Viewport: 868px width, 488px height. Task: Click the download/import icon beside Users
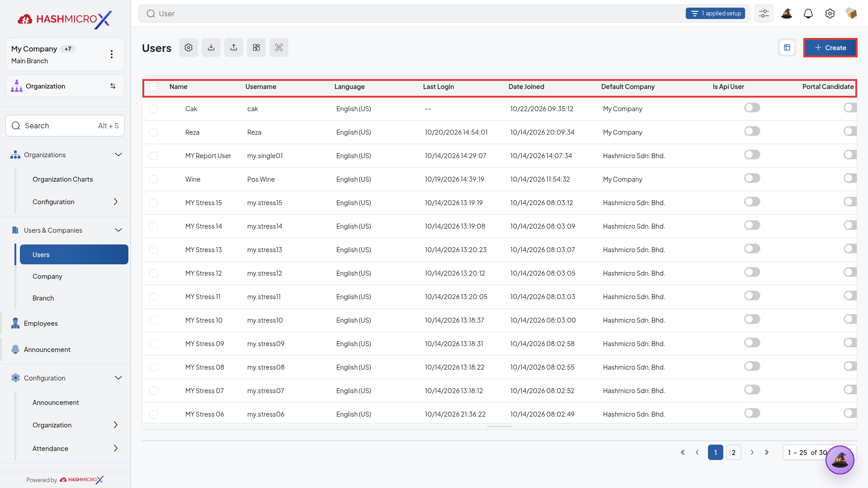211,47
